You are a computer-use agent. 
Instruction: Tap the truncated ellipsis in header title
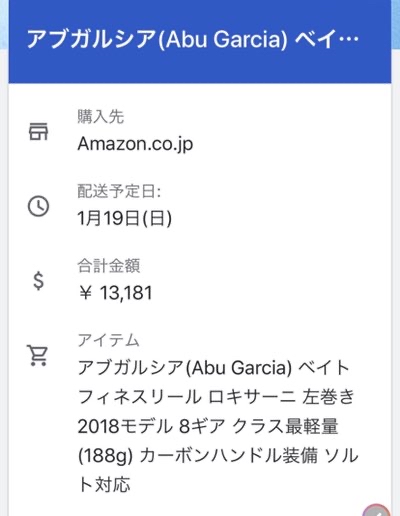tap(348, 40)
